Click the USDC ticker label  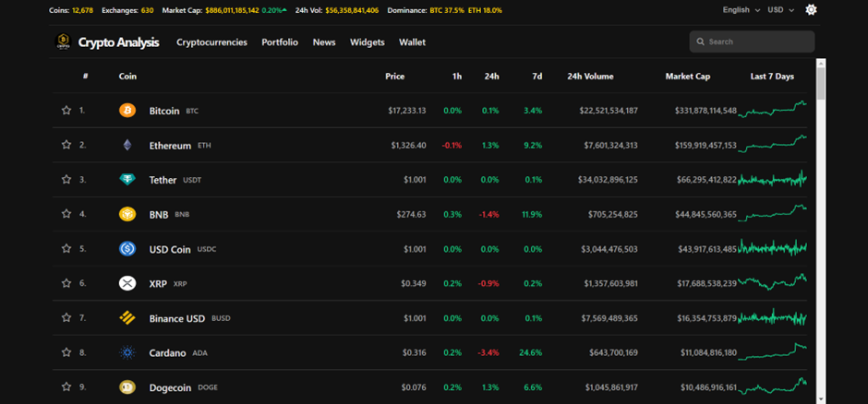207,249
